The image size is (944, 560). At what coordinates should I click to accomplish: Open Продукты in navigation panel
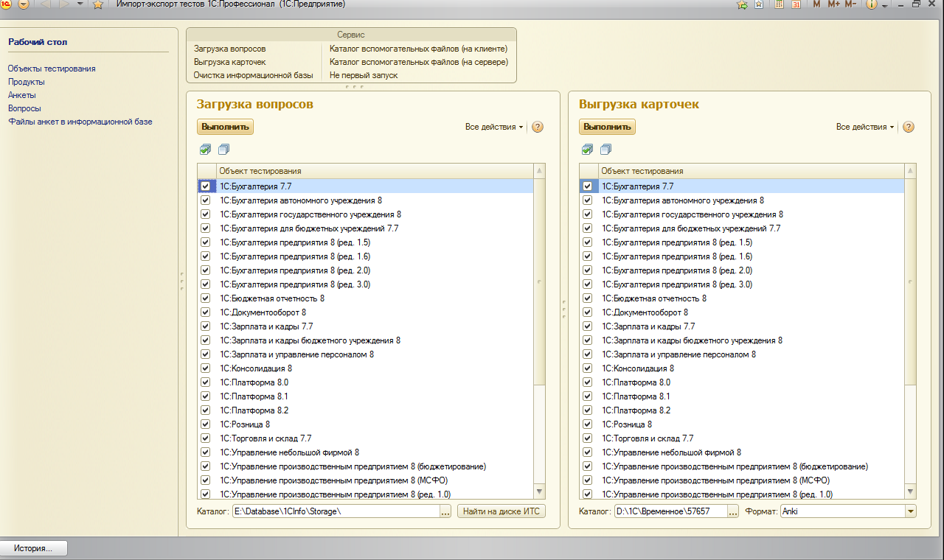pyautogui.click(x=27, y=82)
